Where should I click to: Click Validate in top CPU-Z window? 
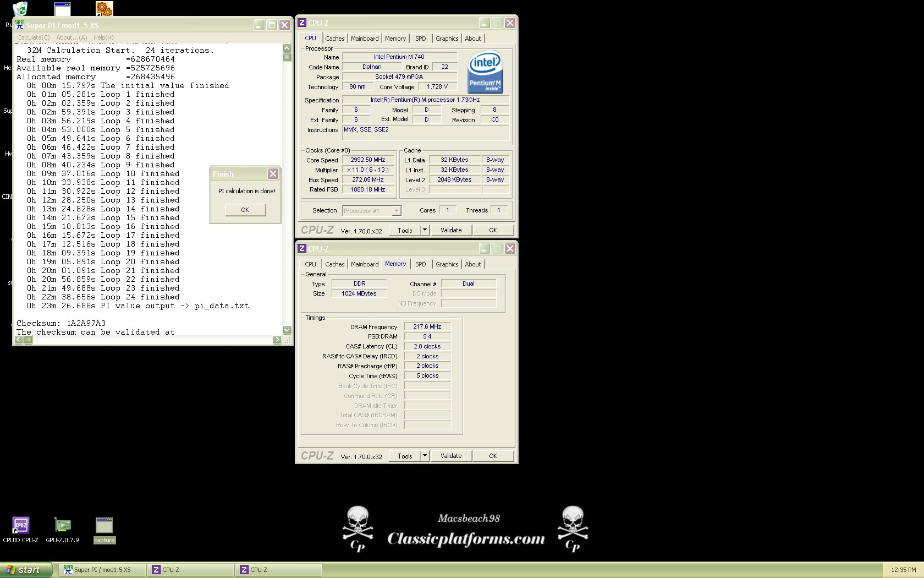click(451, 230)
